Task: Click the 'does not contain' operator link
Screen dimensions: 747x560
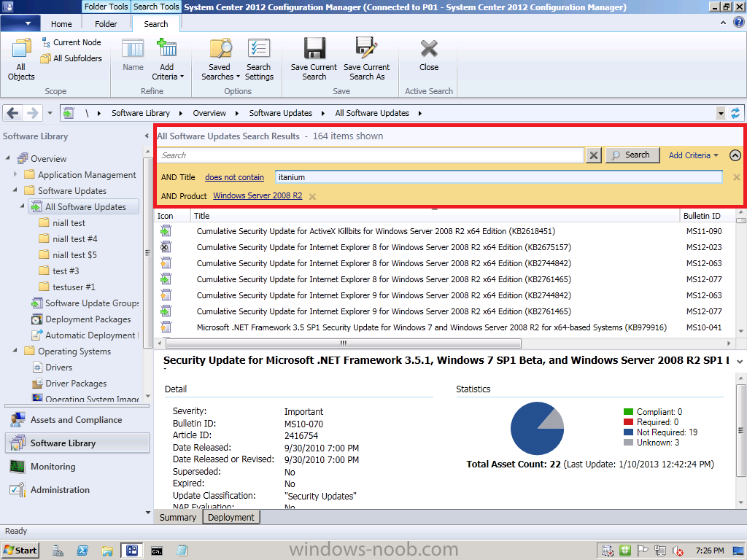Action: point(234,177)
